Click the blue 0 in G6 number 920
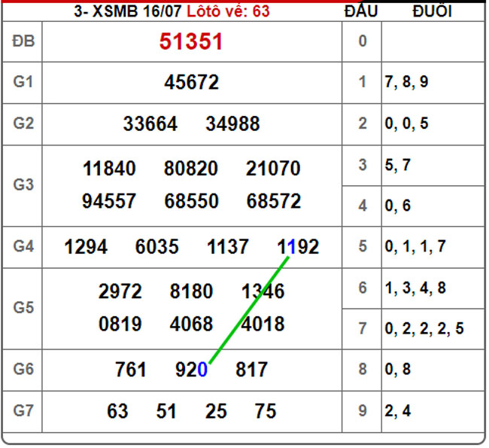 (x=202, y=370)
